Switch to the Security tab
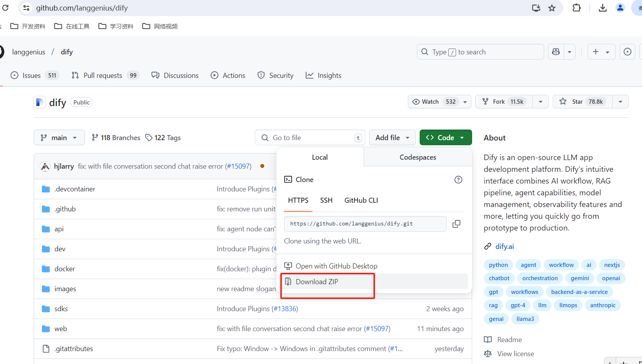642x364 pixels. point(276,76)
